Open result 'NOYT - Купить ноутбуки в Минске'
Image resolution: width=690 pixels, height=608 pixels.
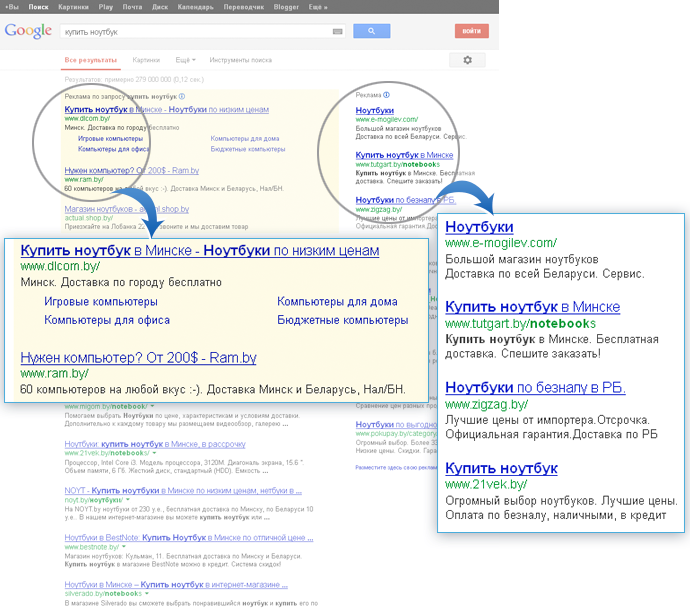183,491
